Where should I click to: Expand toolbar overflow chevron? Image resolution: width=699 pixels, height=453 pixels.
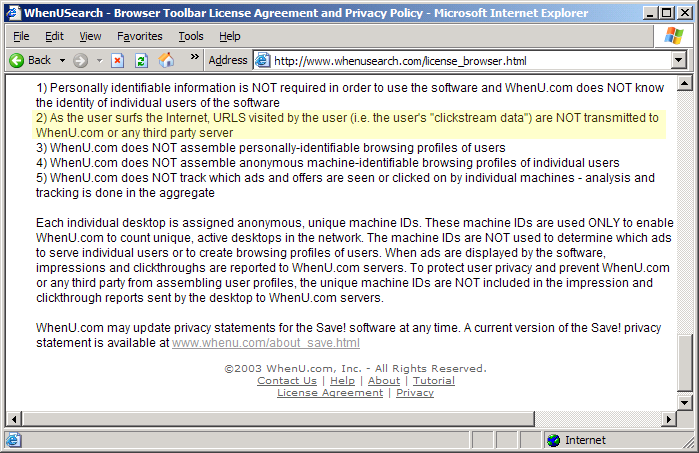coord(194,57)
